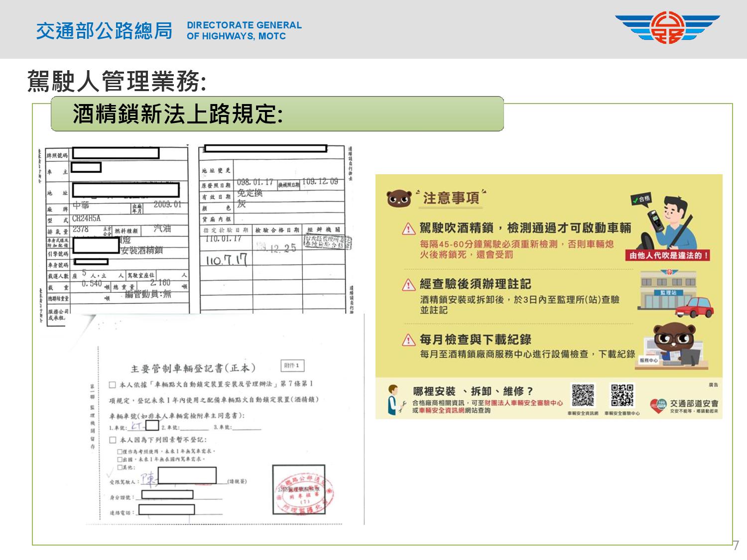Click the 車輛安全審驗中心 QR code
The width and height of the screenshot is (747, 560).
point(622,396)
